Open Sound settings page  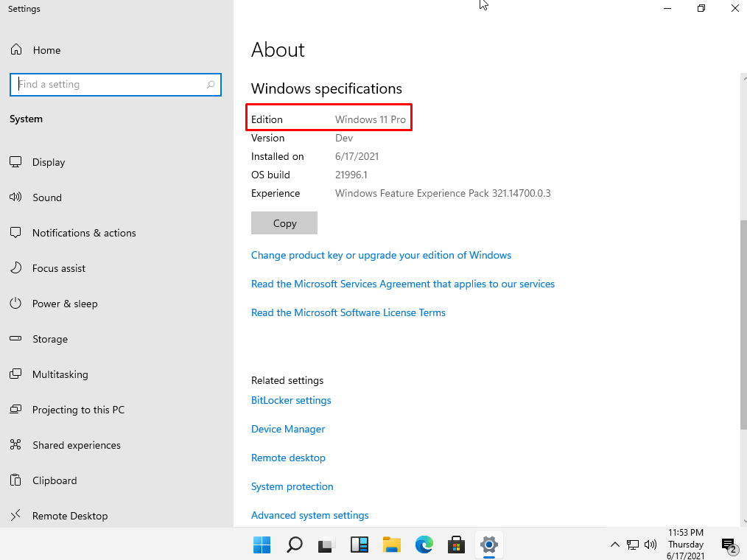coord(47,197)
